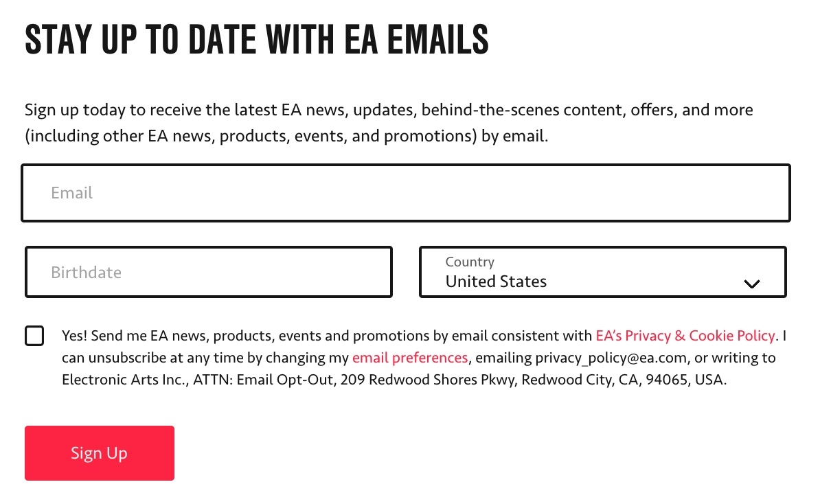This screenshot has width=831, height=504.
Task: Click the Birthdate placeholder text
Action: pos(87,272)
